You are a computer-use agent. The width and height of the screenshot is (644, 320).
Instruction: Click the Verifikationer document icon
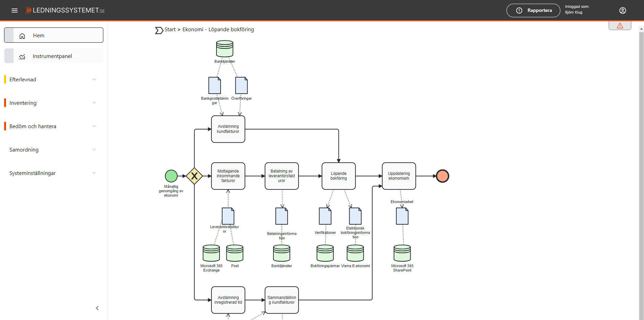(325, 216)
